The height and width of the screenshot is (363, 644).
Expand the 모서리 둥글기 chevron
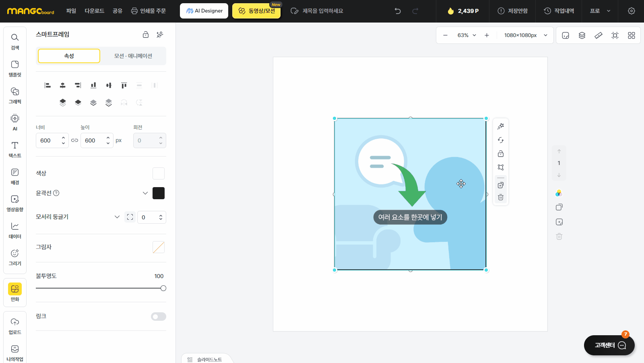coord(117,217)
